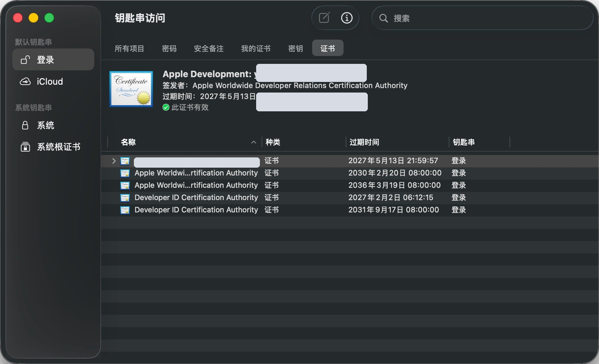
Task: Focus the 搜索 search field
Action: pos(482,18)
